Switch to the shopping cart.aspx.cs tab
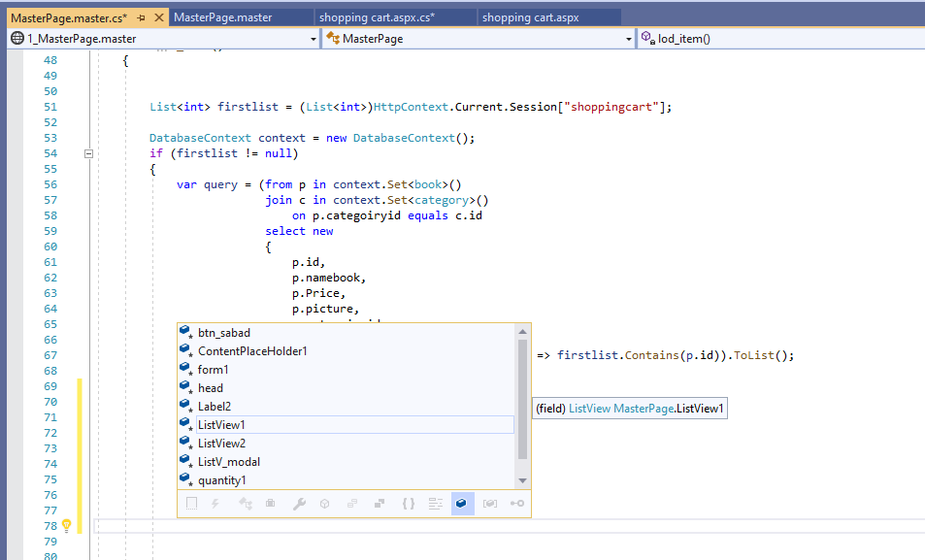 pyautogui.click(x=396, y=17)
